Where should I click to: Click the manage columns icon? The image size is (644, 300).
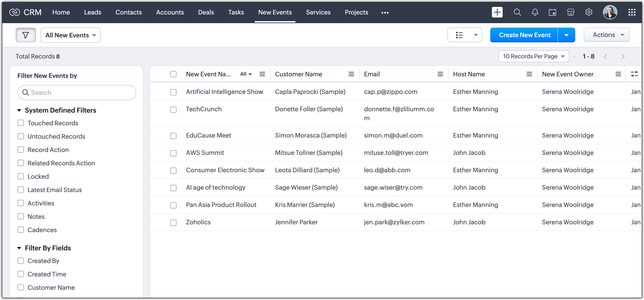(634, 74)
